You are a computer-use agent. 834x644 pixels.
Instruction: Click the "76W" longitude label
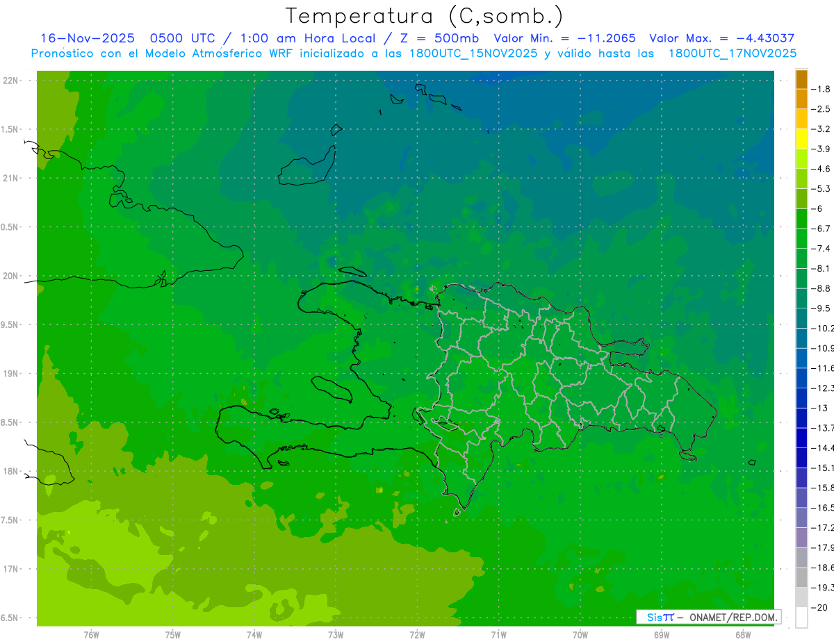click(x=91, y=634)
